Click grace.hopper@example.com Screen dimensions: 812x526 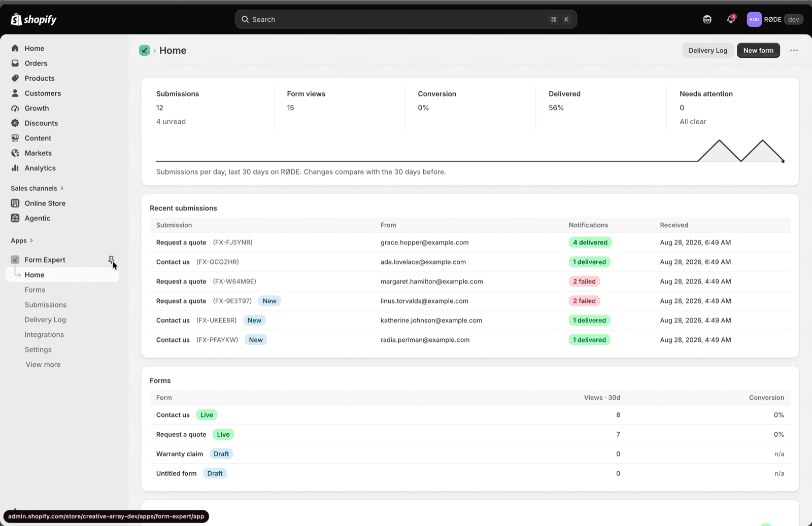coord(424,242)
